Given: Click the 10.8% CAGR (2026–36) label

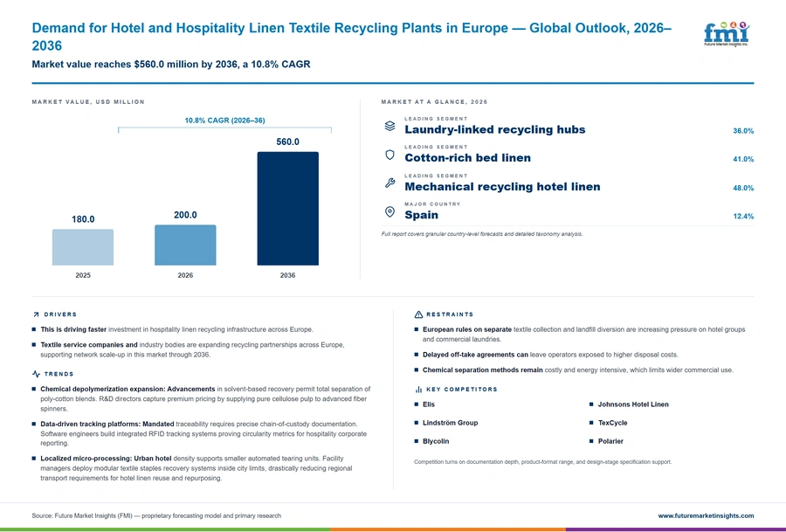Looking at the screenshot, I should click(x=224, y=121).
